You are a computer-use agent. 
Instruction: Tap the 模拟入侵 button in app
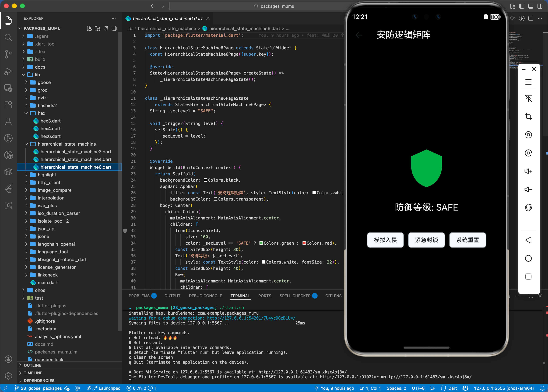385,240
